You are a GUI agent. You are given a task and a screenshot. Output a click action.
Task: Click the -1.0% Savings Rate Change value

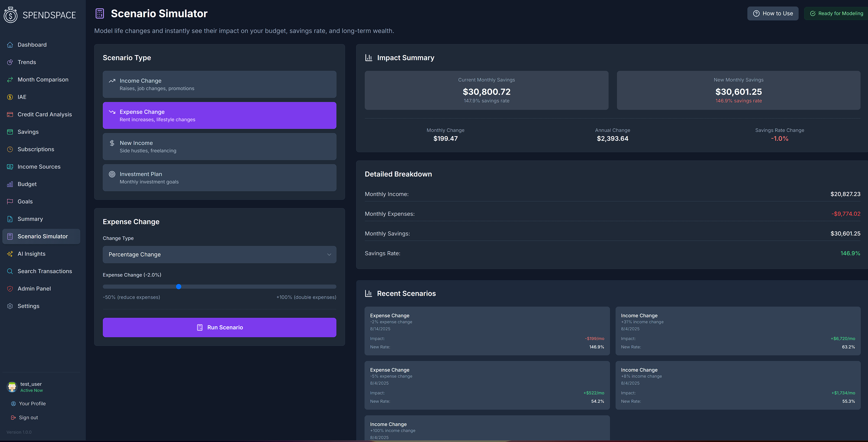tap(780, 139)
